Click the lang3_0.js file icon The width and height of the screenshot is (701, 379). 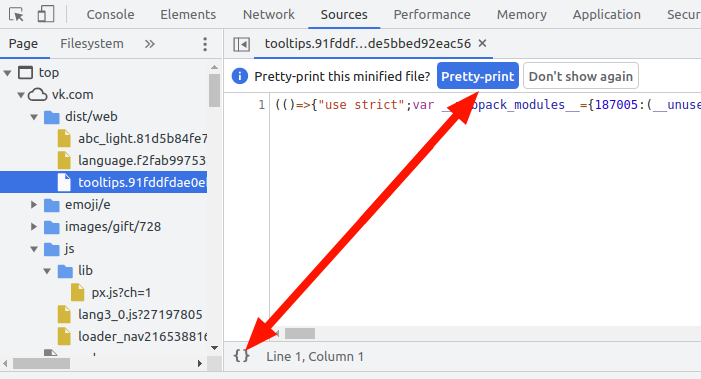tap(64, 314)
